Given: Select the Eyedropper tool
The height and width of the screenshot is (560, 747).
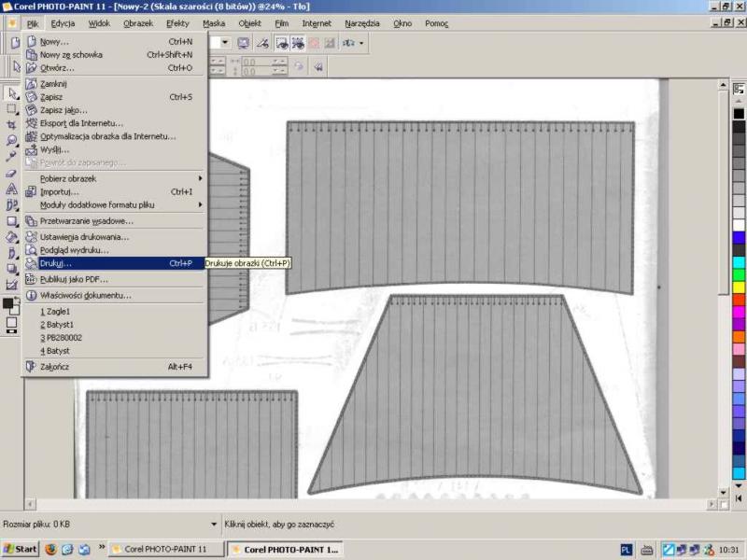Looking at the screenshot, I should point(11,156).
